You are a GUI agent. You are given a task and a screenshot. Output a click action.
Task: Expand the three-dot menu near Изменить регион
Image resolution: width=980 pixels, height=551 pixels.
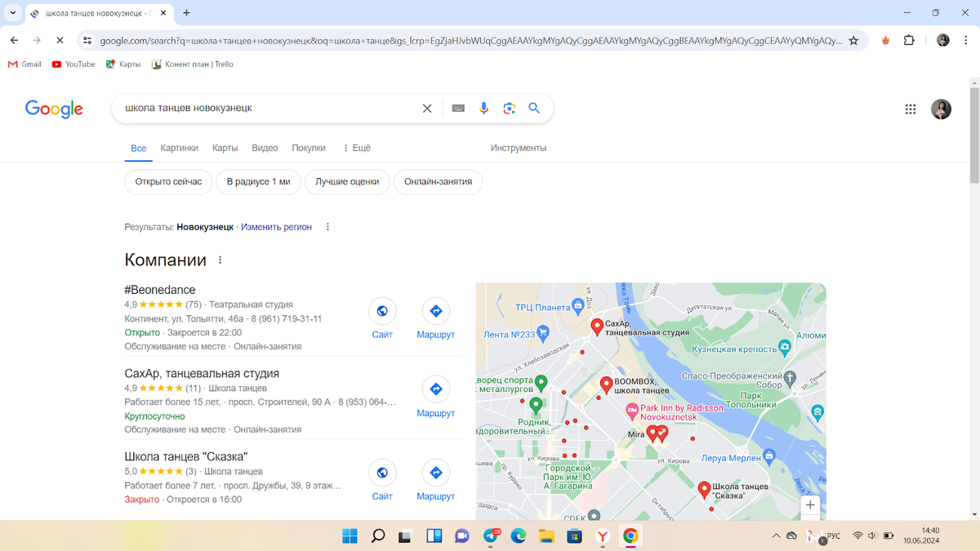327,227
